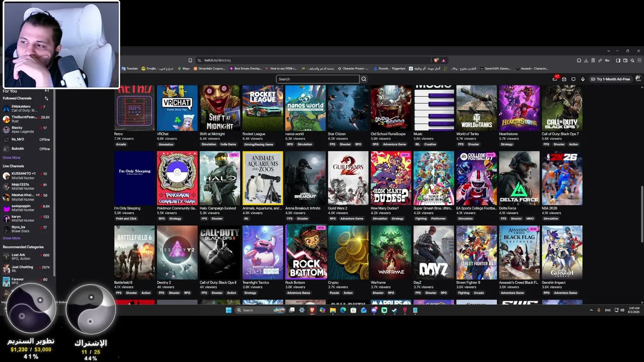Viewport: 644px width, 362px height.
Task: Click the MMO tag under Delta Force
Action: click(x=530, y=219)
